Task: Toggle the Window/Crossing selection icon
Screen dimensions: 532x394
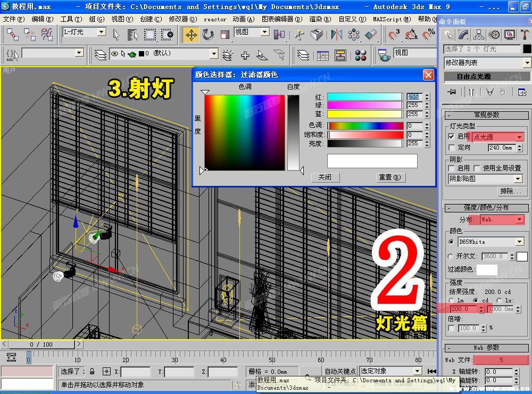Action: 167,35
